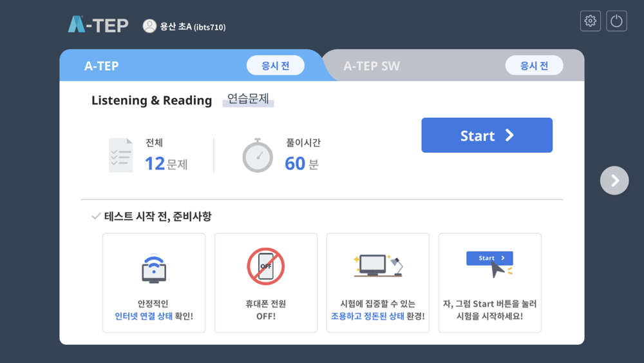Click checkmark beside 테스트 시작 전, 준비사항
This screenshot has width=644, height=363.
[x=96, y=216]
